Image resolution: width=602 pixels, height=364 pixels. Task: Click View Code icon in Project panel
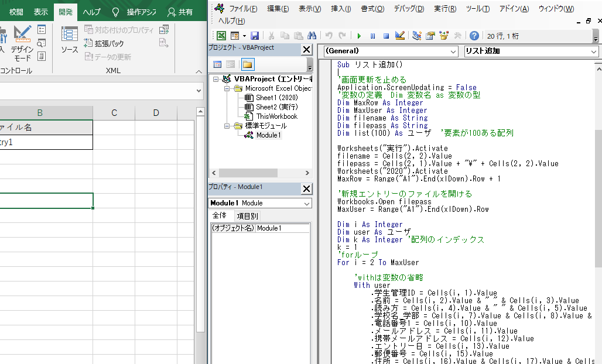(x=217, y=64)
